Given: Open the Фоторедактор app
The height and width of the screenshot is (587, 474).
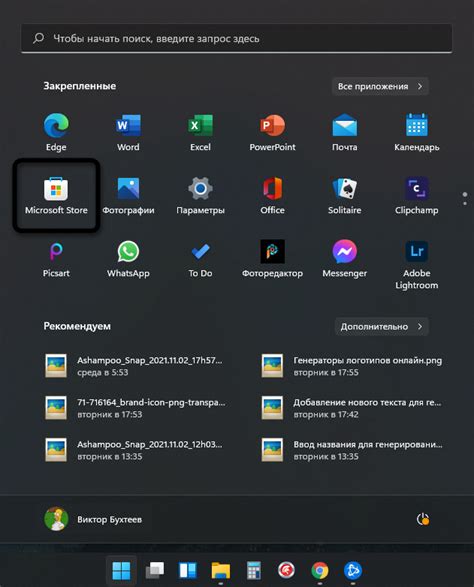Looking at the screenshot, I should (272, 259).
